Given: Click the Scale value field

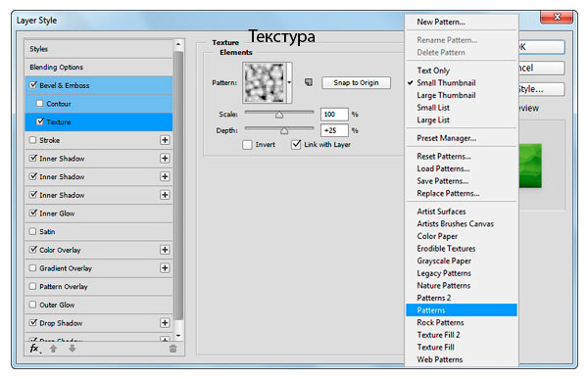Looking at the screenshot, I should pos(334,115).
